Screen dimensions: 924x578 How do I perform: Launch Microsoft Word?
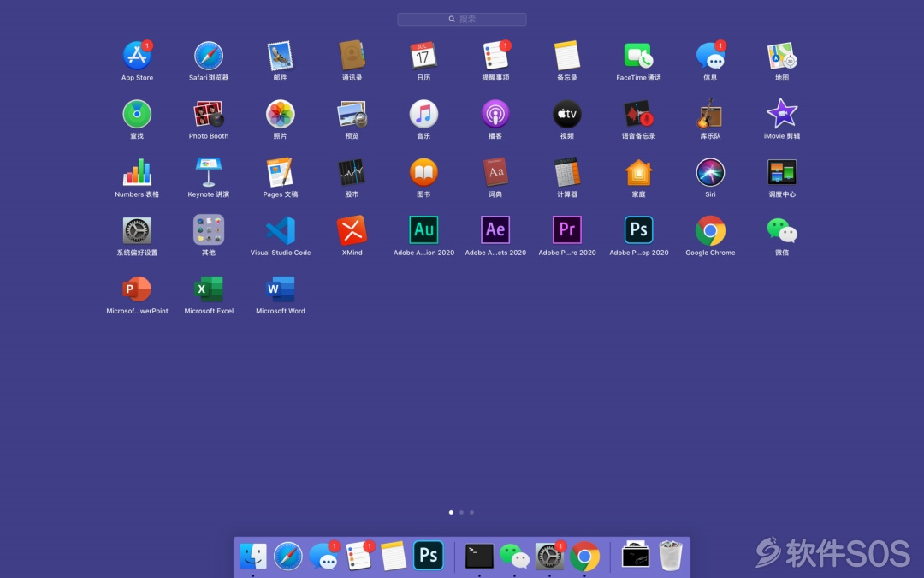coord(281,289)
